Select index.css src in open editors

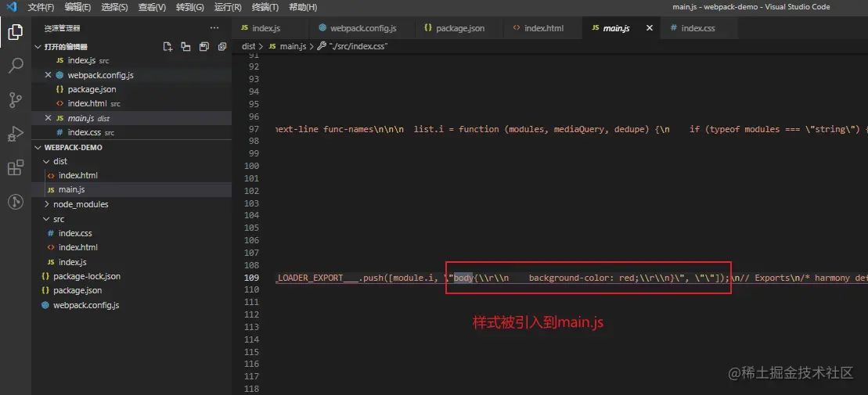pos(131,133)
